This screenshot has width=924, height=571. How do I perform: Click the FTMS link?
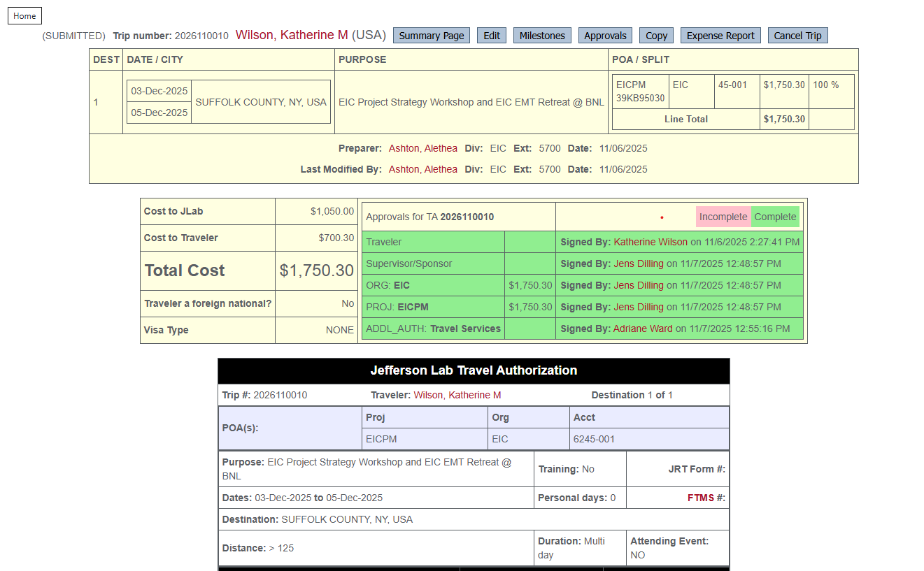click(x=700, y=498)
